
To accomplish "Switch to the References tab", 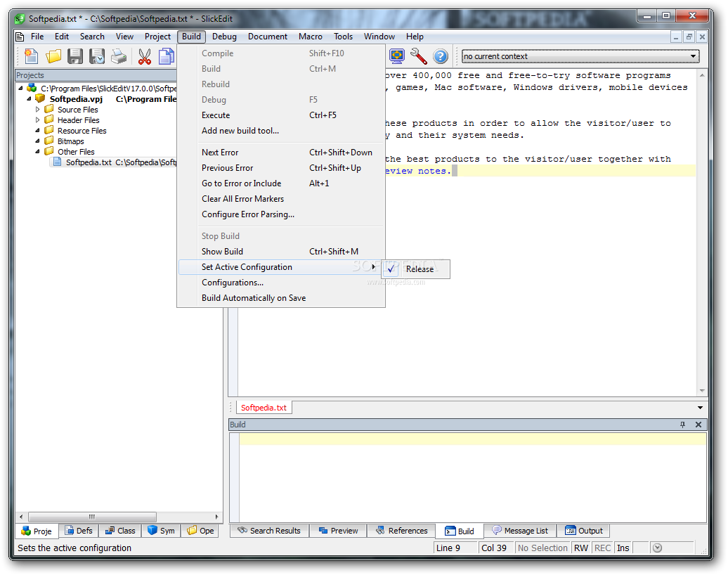I will click(x=402, y=531).
